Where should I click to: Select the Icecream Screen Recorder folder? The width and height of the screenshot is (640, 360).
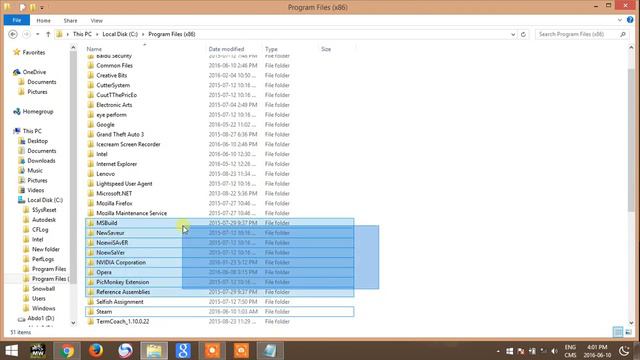click(128, 144)
